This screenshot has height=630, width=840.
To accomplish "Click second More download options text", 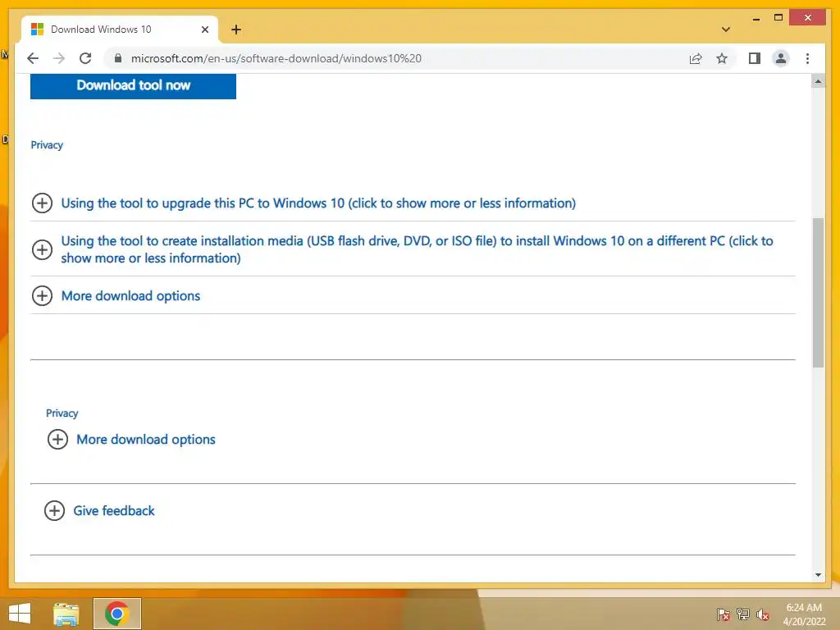I will pyautogui.click(x=146, y=440).
